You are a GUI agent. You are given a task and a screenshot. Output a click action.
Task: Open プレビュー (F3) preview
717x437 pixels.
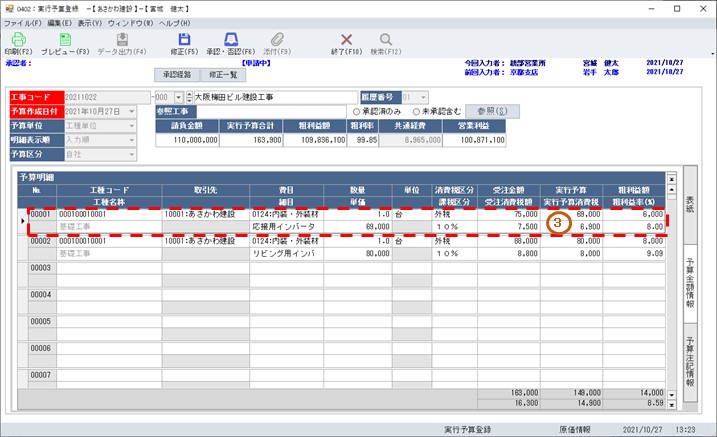[x=64, y=40]
